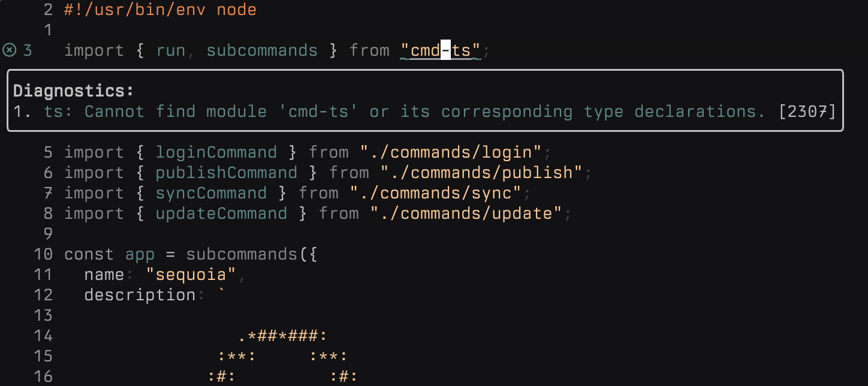Click the shebang line with node
Image resolution: width=868 pixels, height=386 pixels.
[x=160, y=10]
